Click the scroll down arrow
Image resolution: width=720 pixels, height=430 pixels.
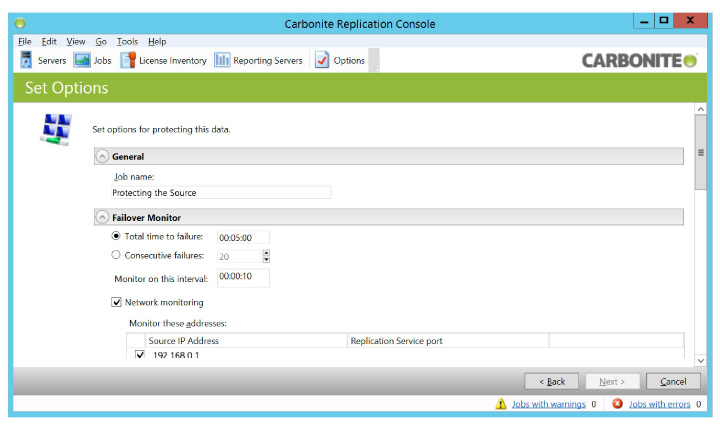point(700,361)
